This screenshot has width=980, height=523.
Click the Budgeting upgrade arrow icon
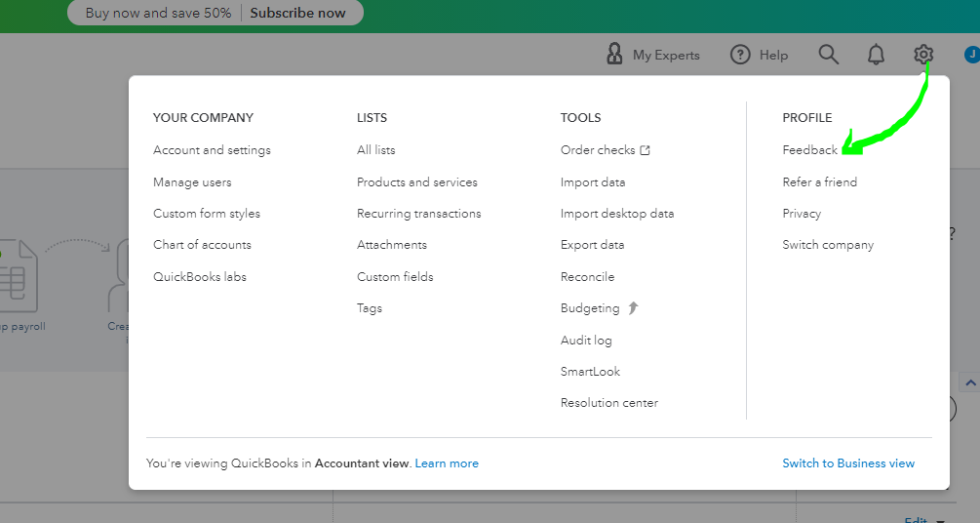click(x=633, y=308)
